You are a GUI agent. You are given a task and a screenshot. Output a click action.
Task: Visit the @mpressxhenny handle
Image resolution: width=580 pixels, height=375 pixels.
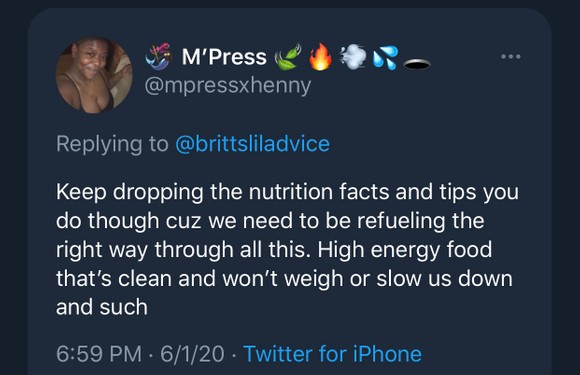coord(228,86)
